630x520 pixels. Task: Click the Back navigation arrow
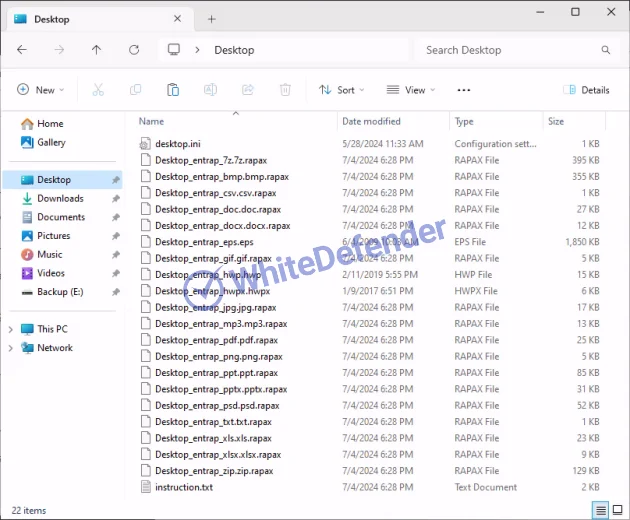click(x=22, y=50)
